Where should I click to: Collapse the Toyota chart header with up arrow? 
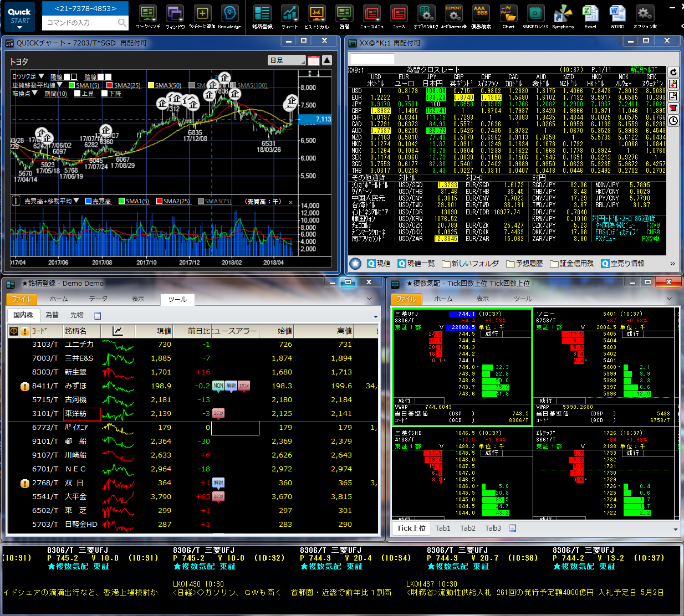(x=327, y=60)
